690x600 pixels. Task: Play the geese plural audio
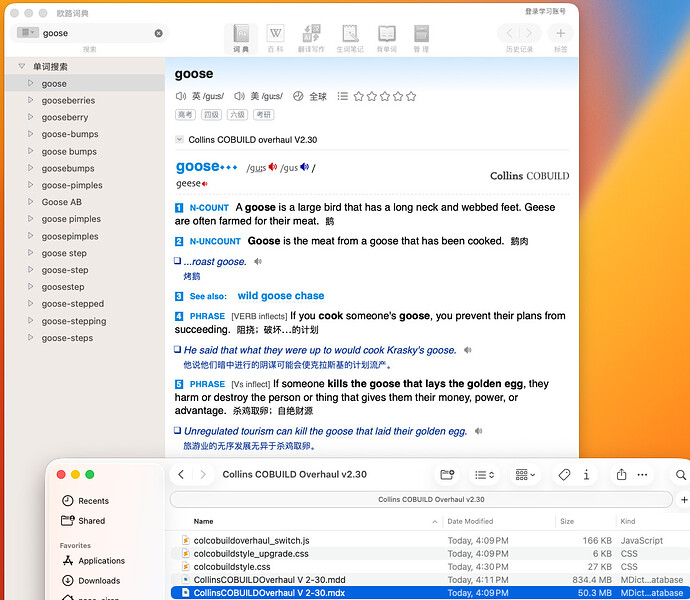tap(205, 184)
